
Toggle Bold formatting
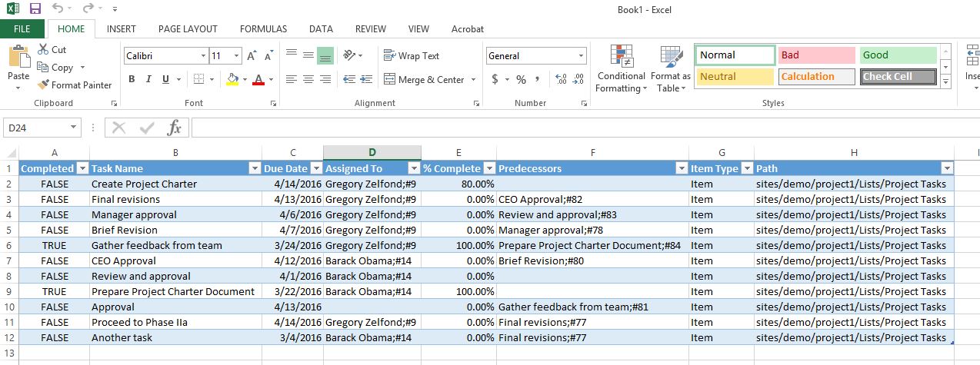(x=132, y=79)
